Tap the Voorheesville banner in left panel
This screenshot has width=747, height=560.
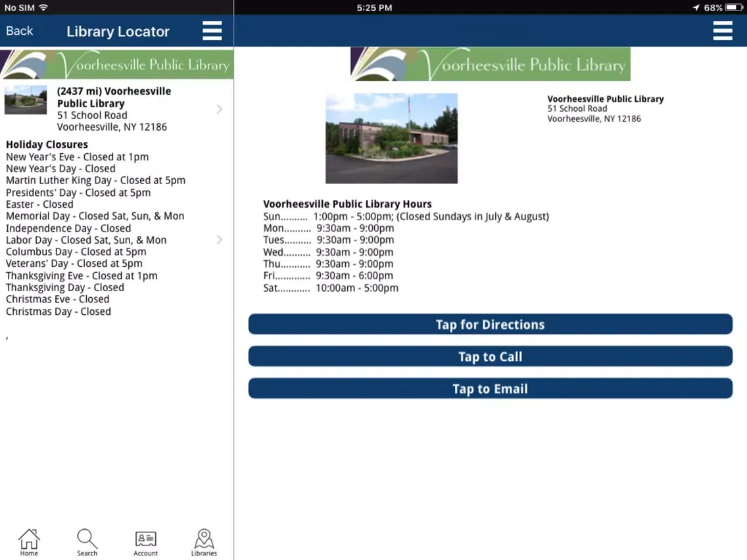(117, 63)
